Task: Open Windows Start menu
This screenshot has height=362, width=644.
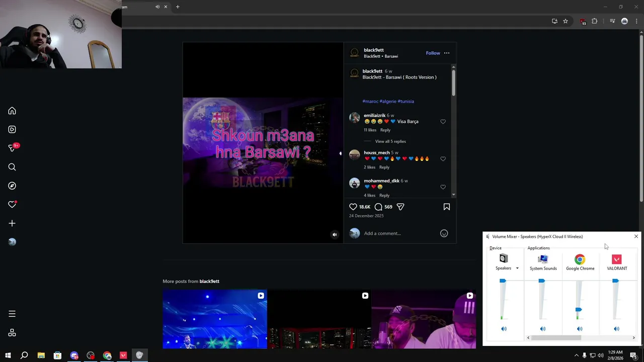Action: (x=8, y=355)
